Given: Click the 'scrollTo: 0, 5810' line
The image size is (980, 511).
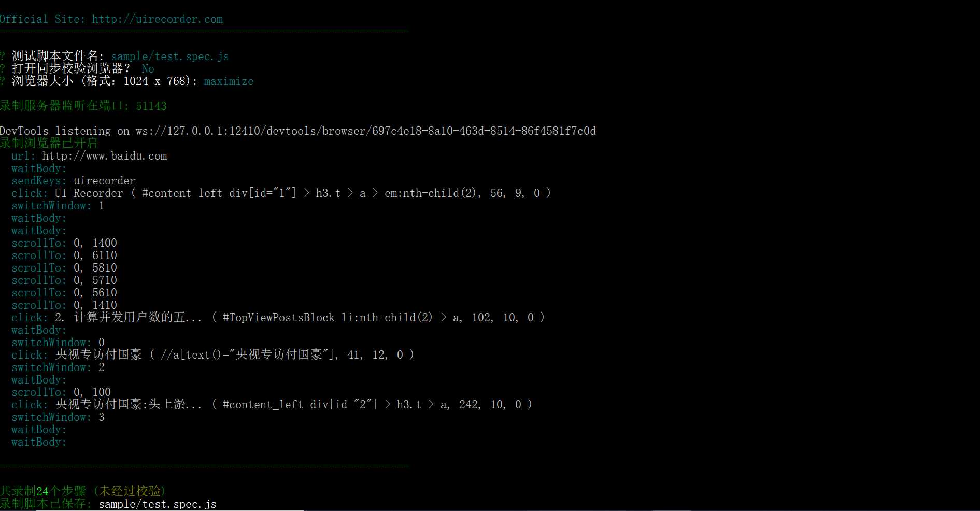Looking at the screenshot, I should pyautogui.click(x=64, y=268).
